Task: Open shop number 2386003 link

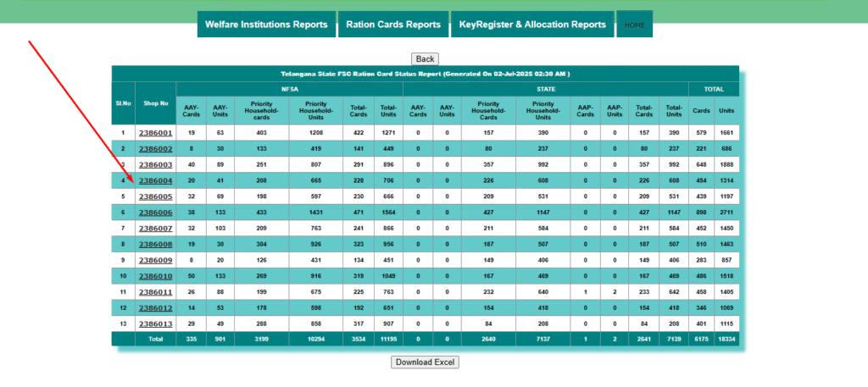Action: [x=156, y=165]
